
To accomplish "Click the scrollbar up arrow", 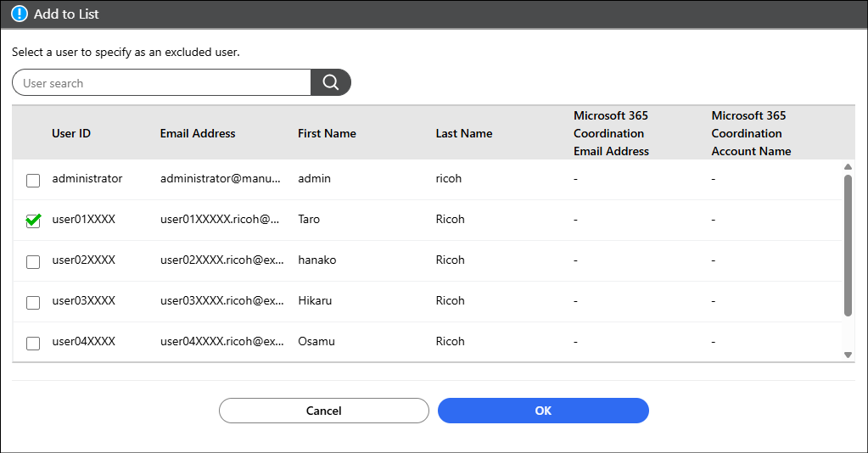I will (x=847, y=167).
